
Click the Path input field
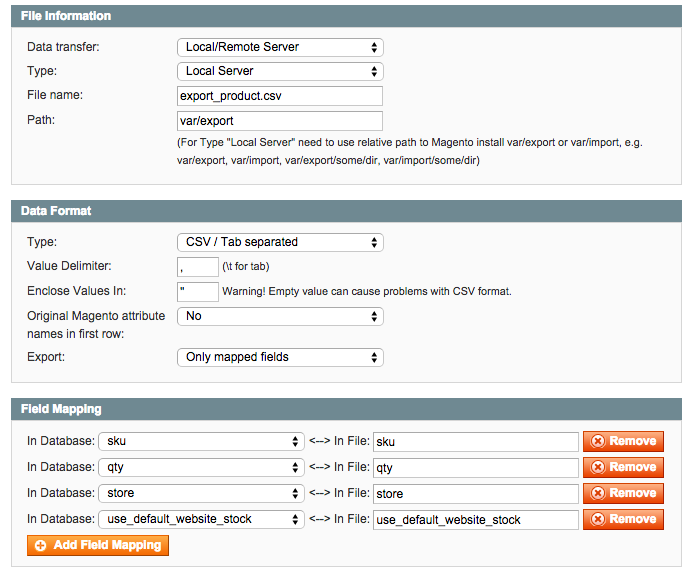pos(280,121)
